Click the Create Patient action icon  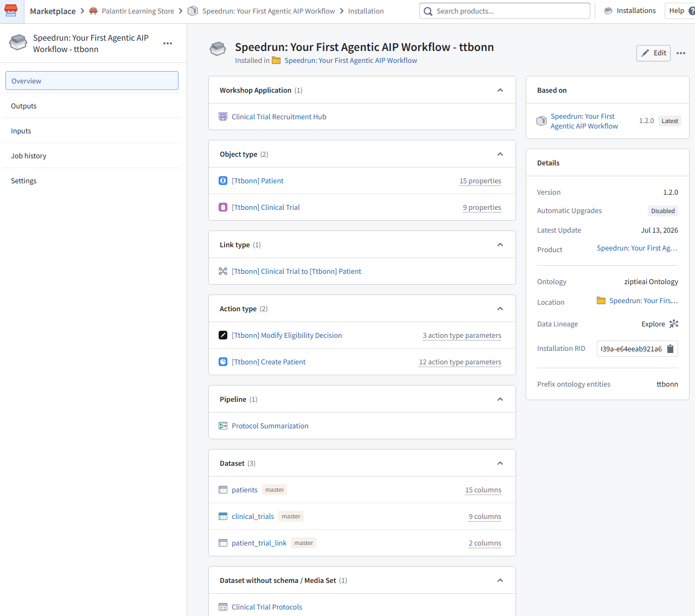223,362
